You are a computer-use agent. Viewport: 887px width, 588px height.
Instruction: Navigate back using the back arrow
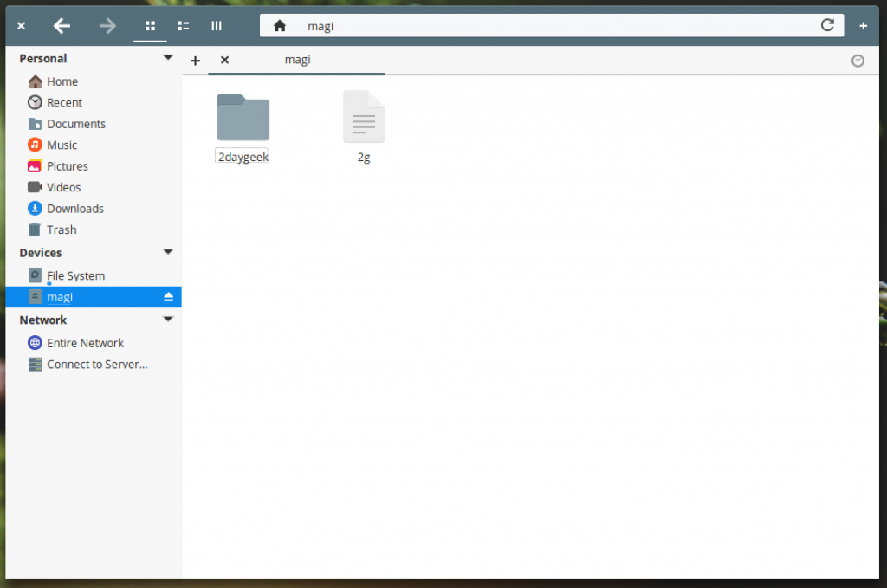point(62,25)
